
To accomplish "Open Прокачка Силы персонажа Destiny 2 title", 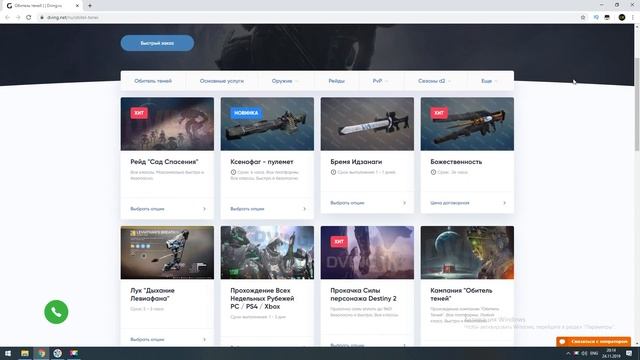I will tap(363, 294).
